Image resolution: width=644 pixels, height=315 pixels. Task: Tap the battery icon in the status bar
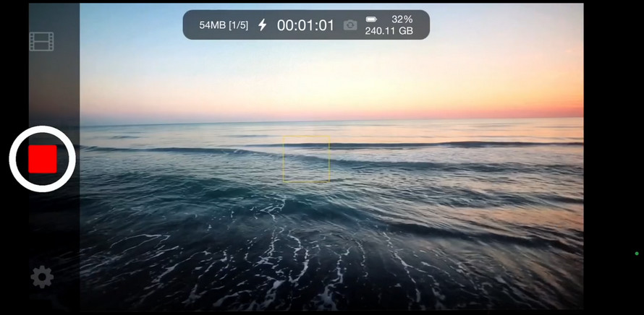(371, 20)
